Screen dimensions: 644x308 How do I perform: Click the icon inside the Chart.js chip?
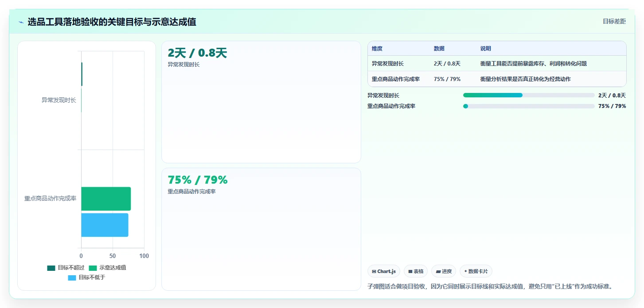(374, 272)
